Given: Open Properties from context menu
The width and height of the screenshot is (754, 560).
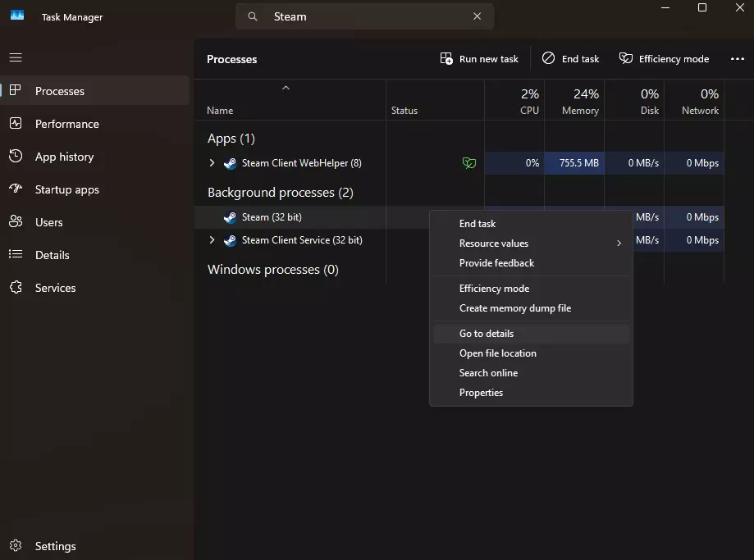Looking at the screenshot, I should [x=532, y=393].
